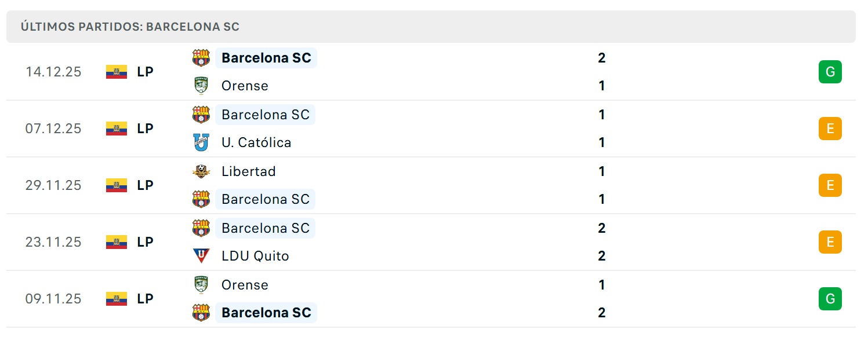Click Libertad team crest

[x=201, y=171]
